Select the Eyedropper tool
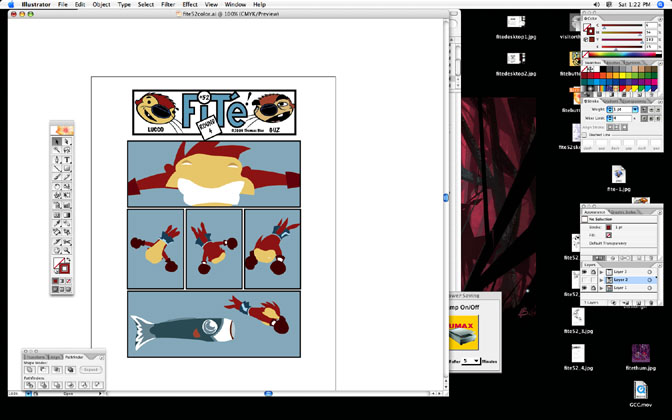 (56, 223)
